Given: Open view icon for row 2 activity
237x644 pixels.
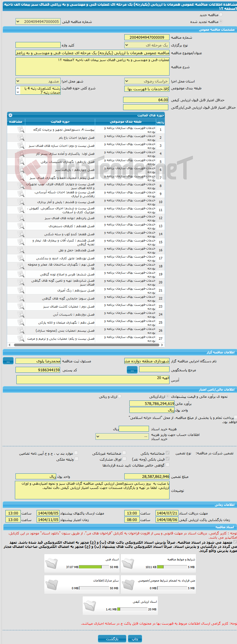Looking at the screenshot, I should click(21, 138).
